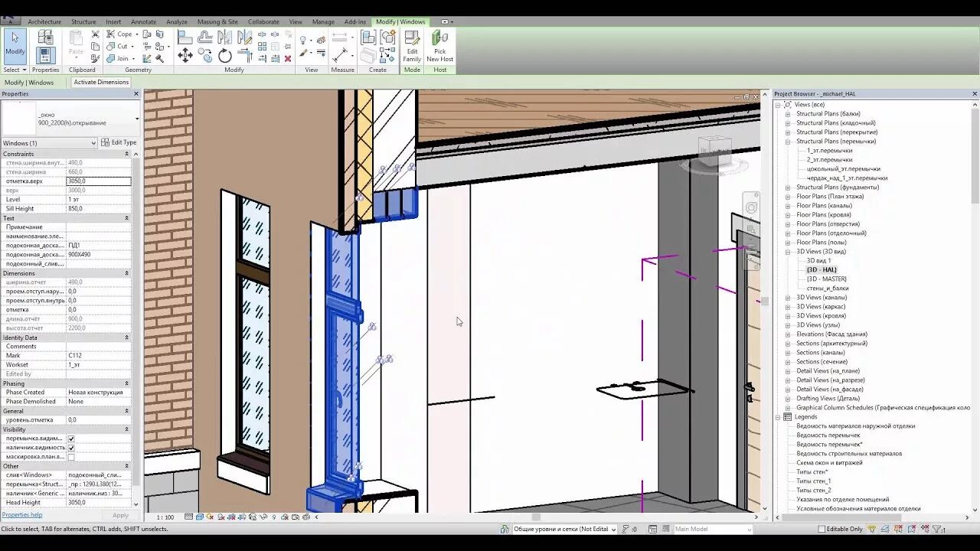Select the Trim/Extend tool

tap(245, 56)
